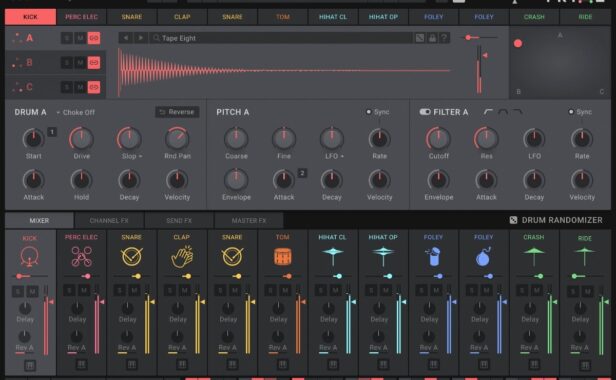Adjust the RIDE channel pan slider

585,276
